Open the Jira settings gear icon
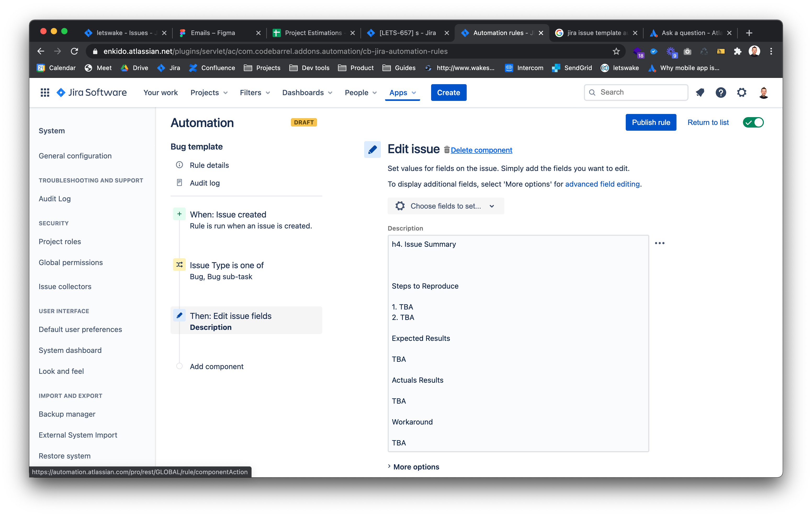This screenshot has height=516, width=812. [x=742, y=92]
